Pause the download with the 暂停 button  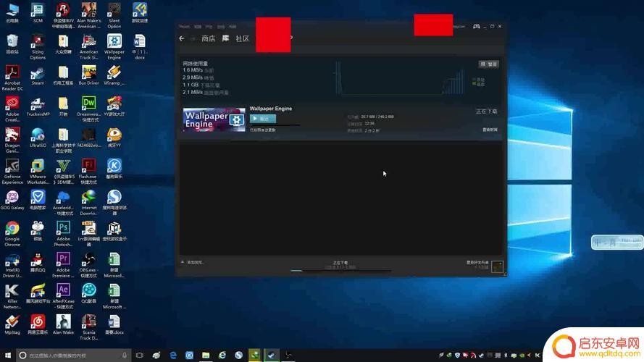pyautogui.click(x=489, y=64)
